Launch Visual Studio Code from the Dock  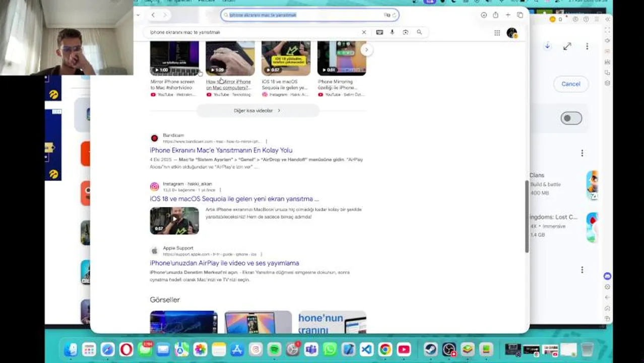[x=367, y=349]
